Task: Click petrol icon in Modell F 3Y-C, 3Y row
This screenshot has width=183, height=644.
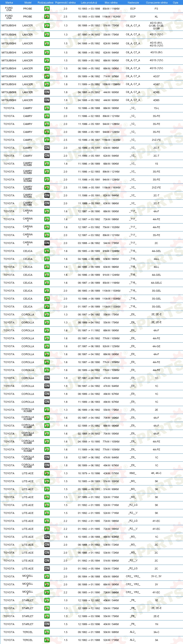Action: coord(47,577)
